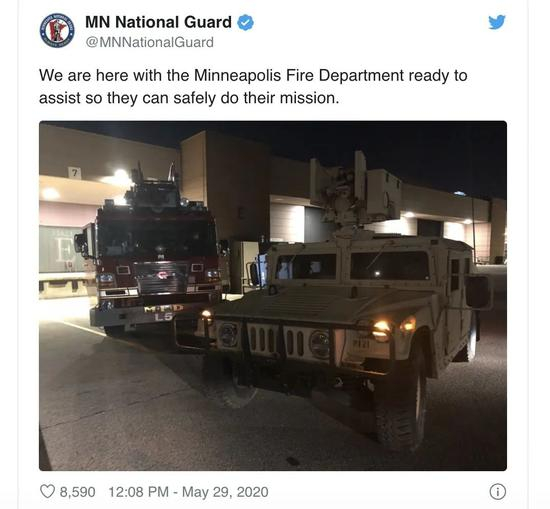
Task: Click the MN National Guard profile avatar
Action: (x=57, y=31)
